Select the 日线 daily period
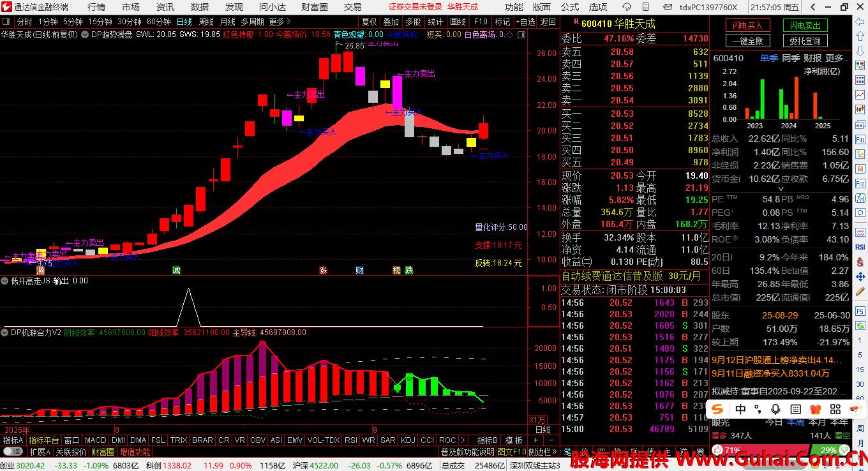This screenshot has height=471, width=868. [184, 22]
